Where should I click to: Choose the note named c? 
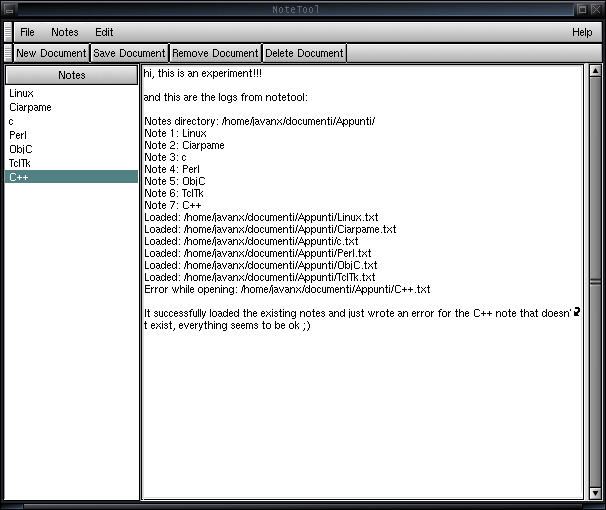(11, 121)
